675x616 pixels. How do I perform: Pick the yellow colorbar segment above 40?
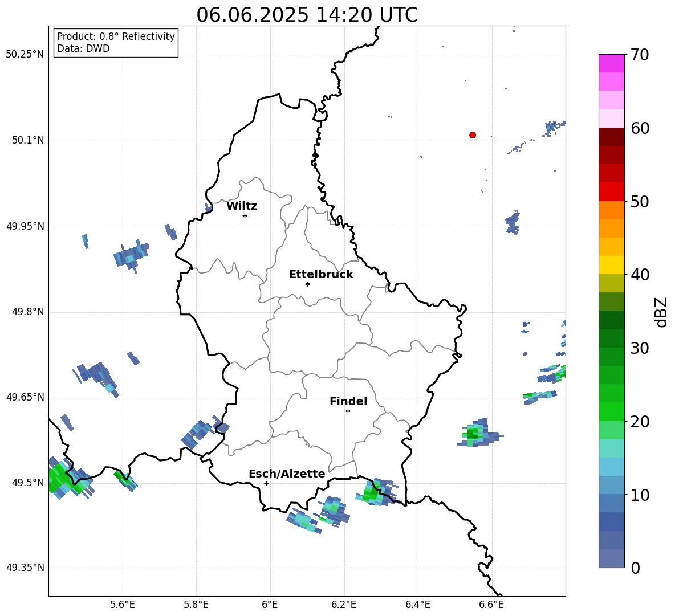611,266
